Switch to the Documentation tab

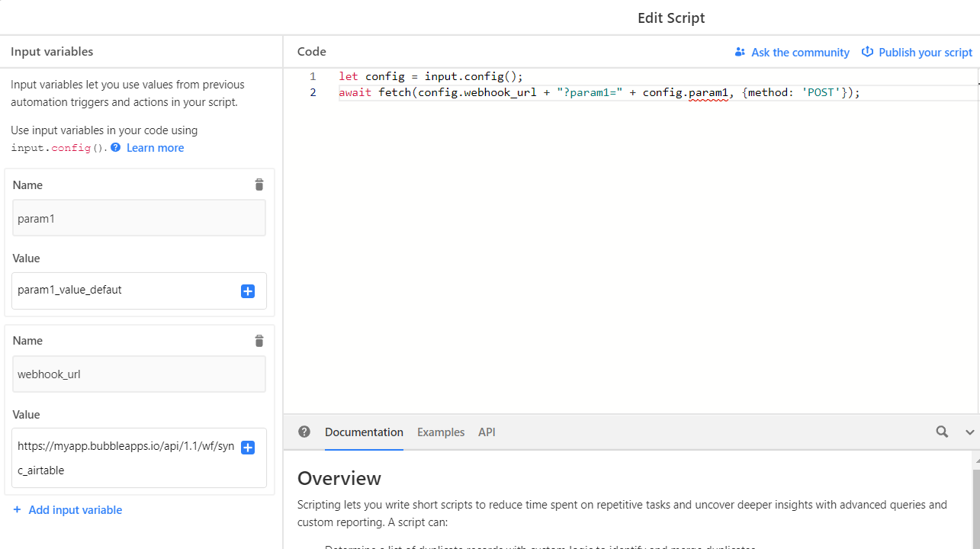[x=364, y=432]
